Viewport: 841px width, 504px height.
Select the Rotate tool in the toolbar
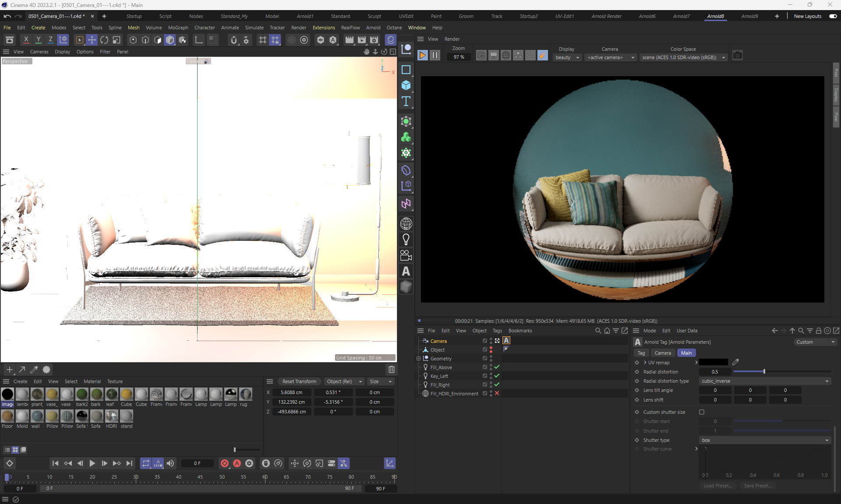click(104, 40)
